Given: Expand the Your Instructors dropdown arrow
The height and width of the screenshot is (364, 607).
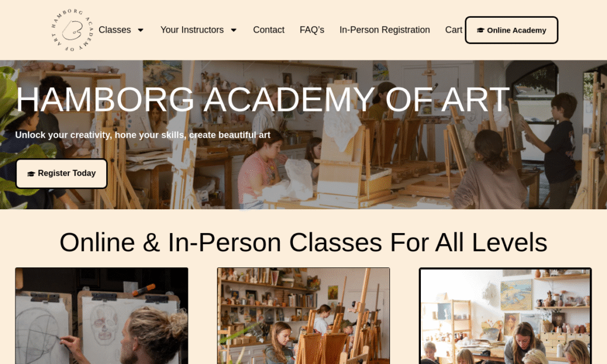Looking at the screenshot, I should pyautogui.click(x=234, y=30).
